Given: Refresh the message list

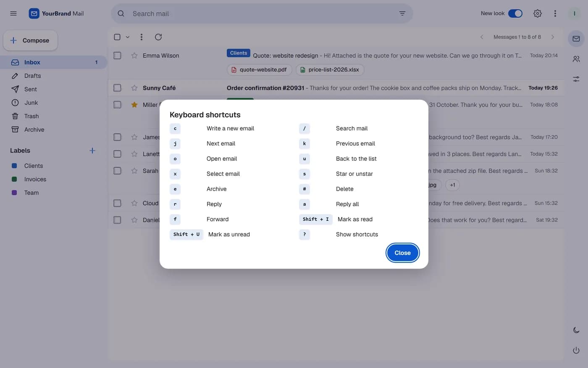Looking at the screenshot, I should [x=158, y=37].
